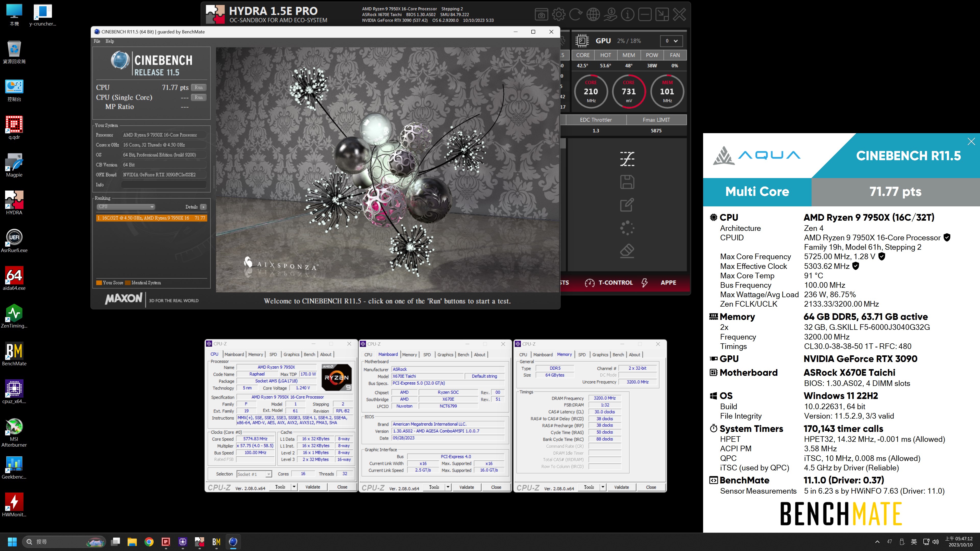980x551 pixels.
Task: Run the Cinebench CPU test
Action: click(x=199, y=87)
